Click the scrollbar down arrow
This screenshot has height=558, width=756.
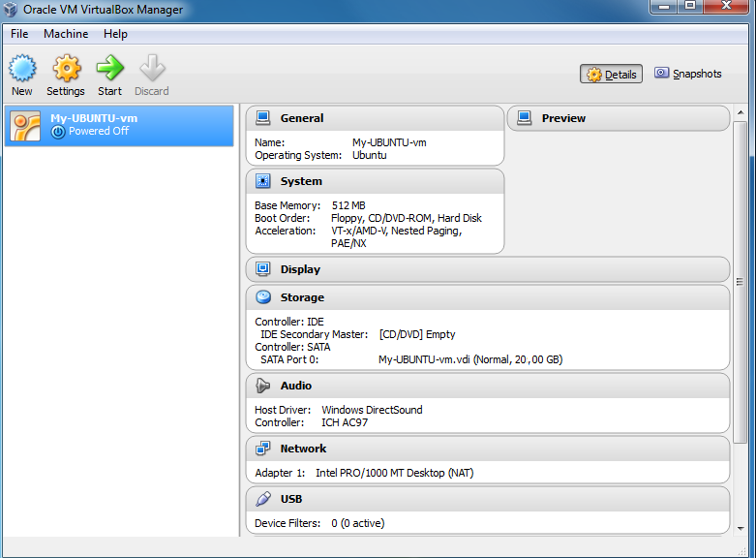(741, 529)
